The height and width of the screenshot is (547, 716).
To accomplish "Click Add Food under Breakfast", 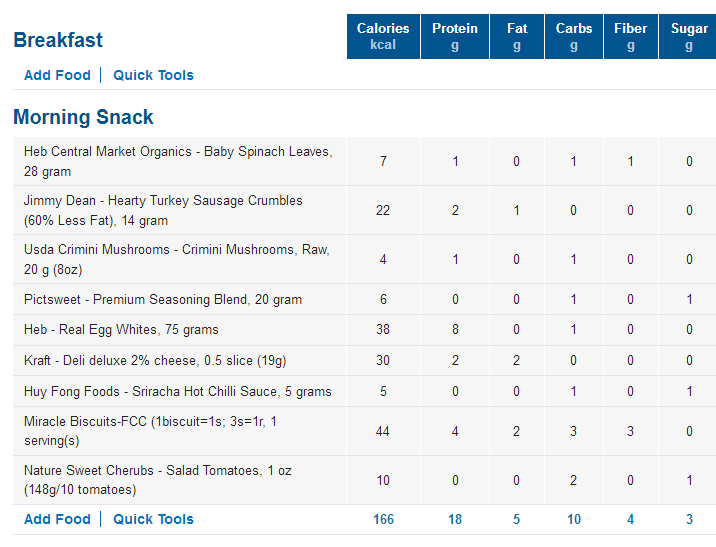I will 58,75.
